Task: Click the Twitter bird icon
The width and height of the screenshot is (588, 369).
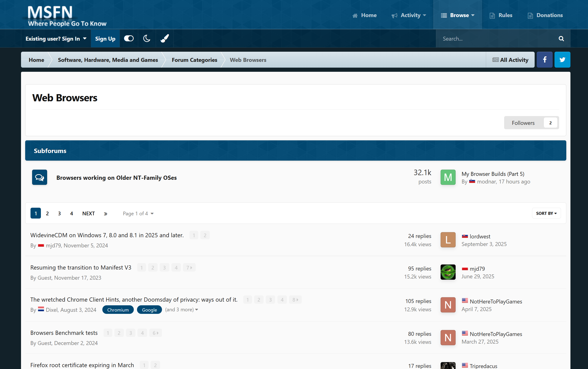Action: tap(562, 60)
